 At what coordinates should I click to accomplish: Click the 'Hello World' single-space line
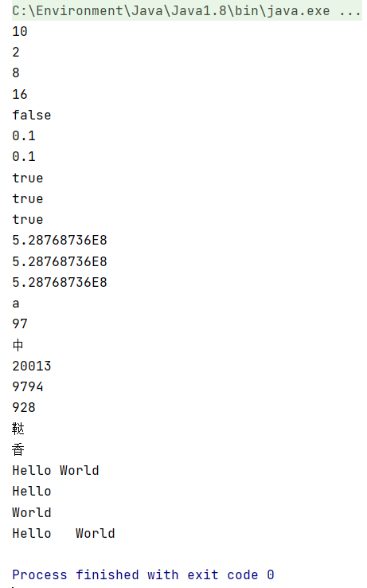[56, 470]
